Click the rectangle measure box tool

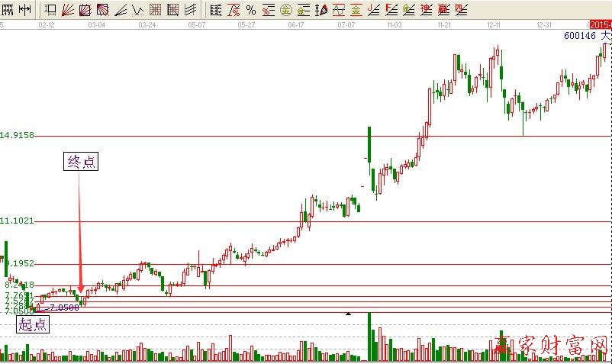tap(50, 10)
